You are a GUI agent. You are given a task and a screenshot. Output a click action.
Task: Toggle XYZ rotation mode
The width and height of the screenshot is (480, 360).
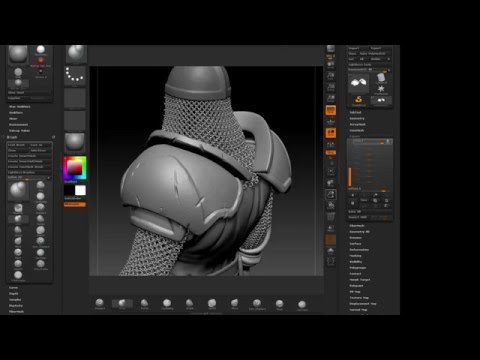(331, 152)
